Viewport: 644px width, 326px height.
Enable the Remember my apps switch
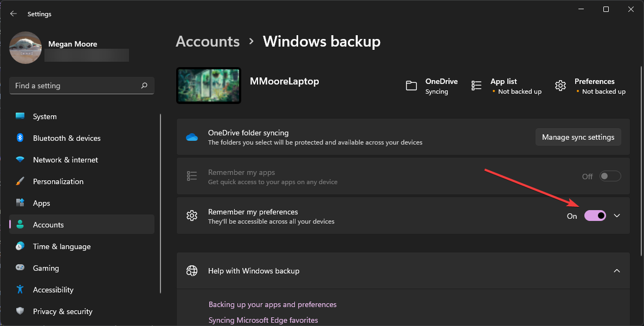tap(610, 175)
